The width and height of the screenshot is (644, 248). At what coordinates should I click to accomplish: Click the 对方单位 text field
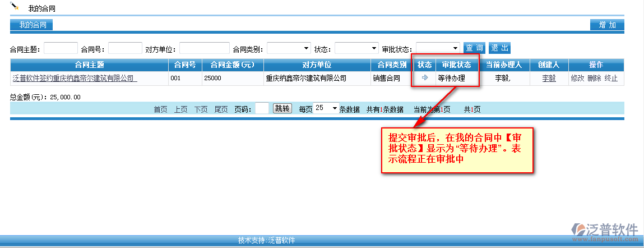tap(204, 48)
